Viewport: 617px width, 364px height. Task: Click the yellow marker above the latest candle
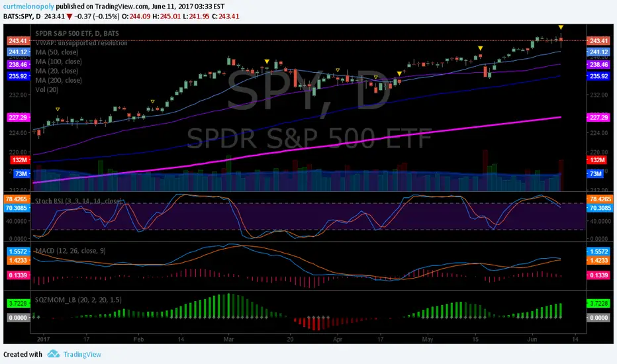click(x=561, y=27)
